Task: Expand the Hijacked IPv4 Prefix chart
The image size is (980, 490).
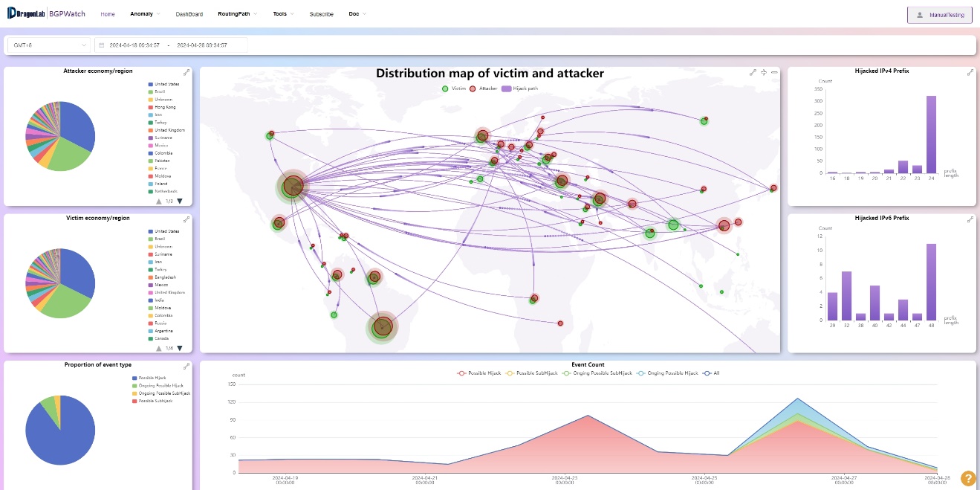Action: click(970, 72)
